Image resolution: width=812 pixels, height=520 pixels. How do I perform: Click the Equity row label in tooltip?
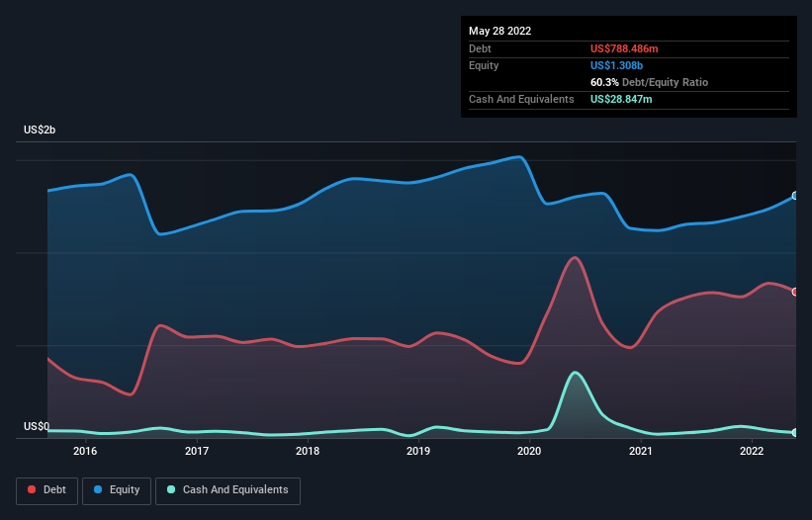click(484, 65)
